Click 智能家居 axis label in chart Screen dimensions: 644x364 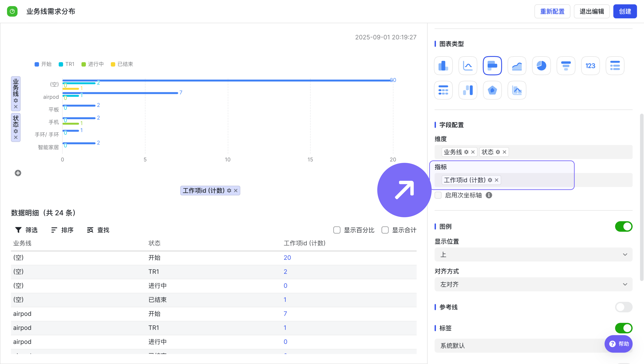[x=48, y=147]
